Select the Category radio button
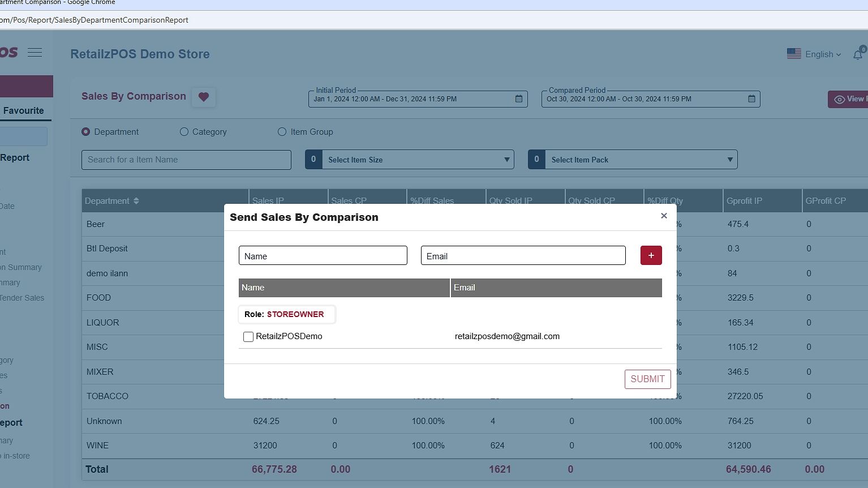 click(x=184, y=132)
